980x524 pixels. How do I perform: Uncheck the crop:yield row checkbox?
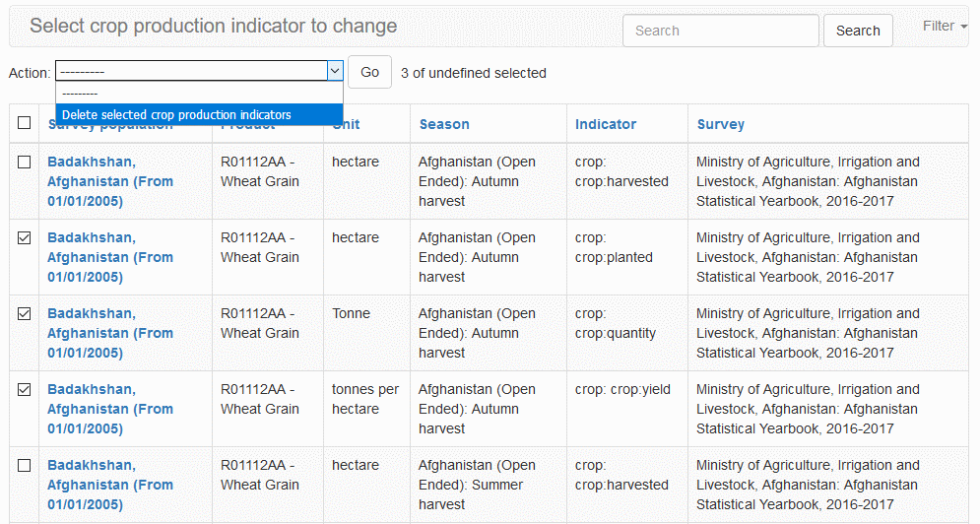coord(25,389)
